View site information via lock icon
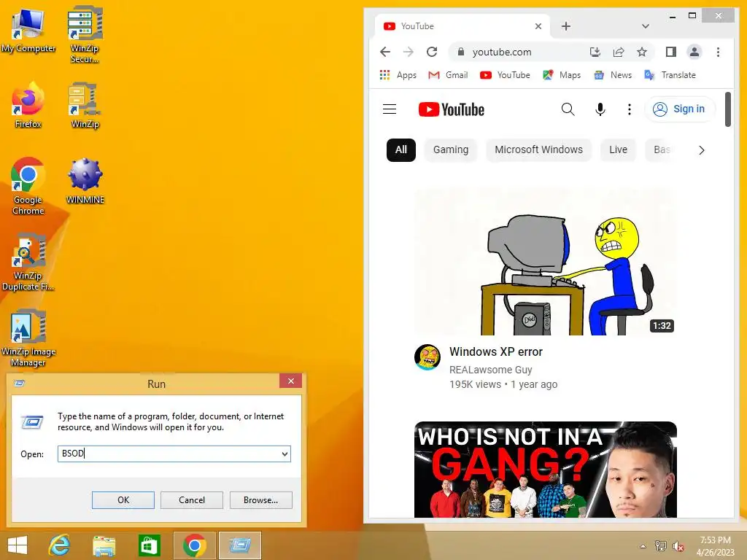This screenshot has height=560, width=747. 461,52
